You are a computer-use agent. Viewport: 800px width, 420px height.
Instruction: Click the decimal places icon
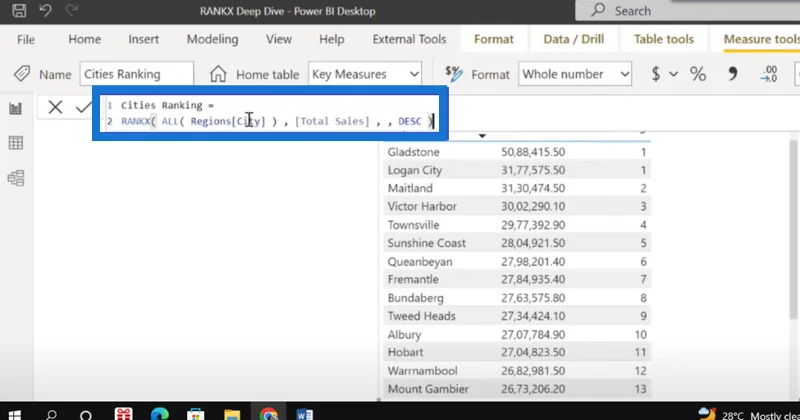(x=768, y=75)
